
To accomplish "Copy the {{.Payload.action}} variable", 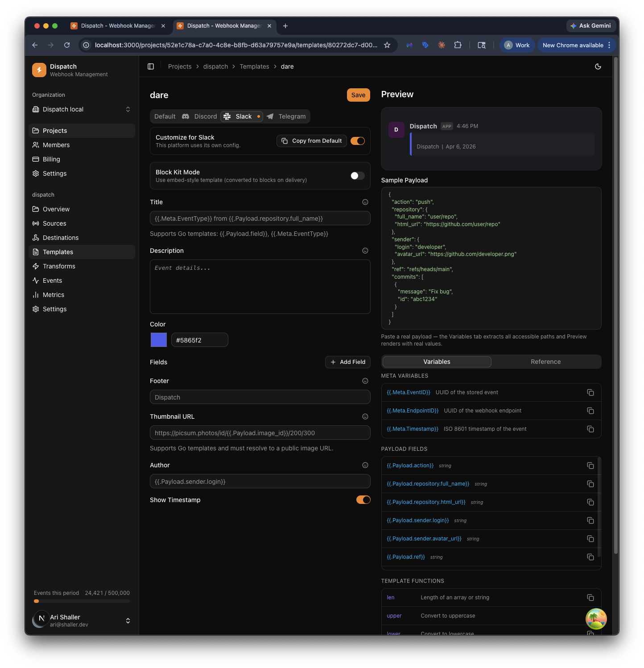I will tap(590, 466).
